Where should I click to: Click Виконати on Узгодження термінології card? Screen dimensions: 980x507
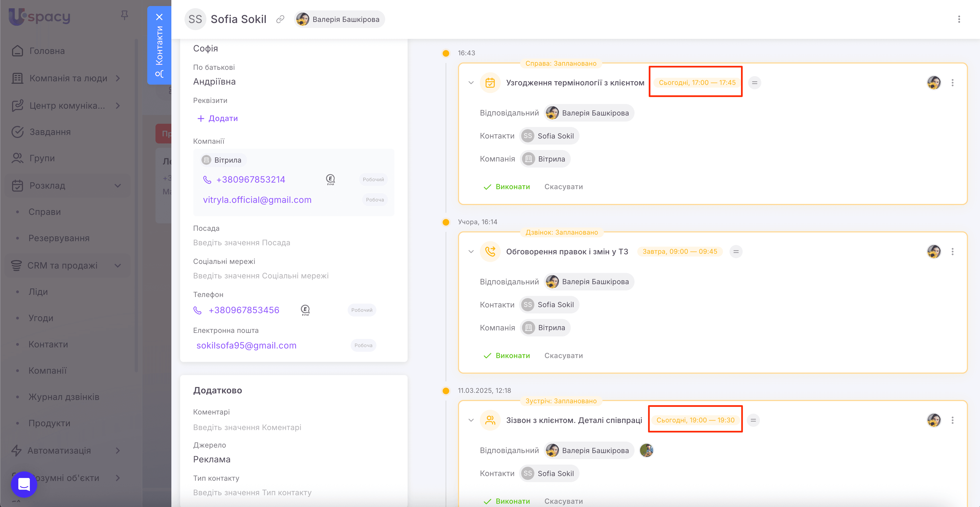pyautogui.click(x=506, y=187)
